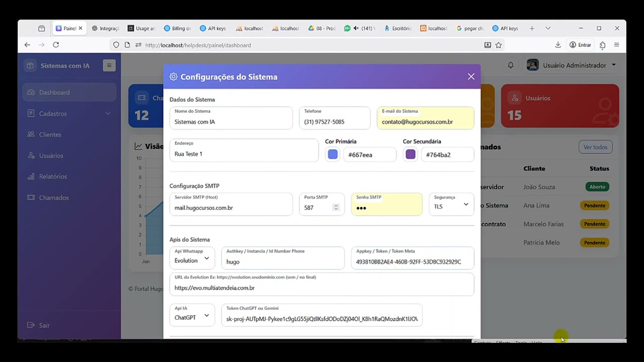Click the Clientes sidebar icon

(31, 135)
